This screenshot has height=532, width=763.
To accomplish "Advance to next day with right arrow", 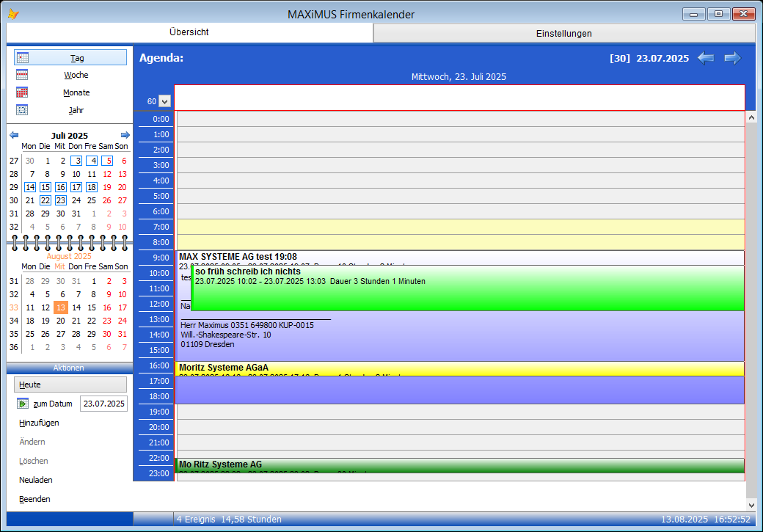I will pos(732,59).
